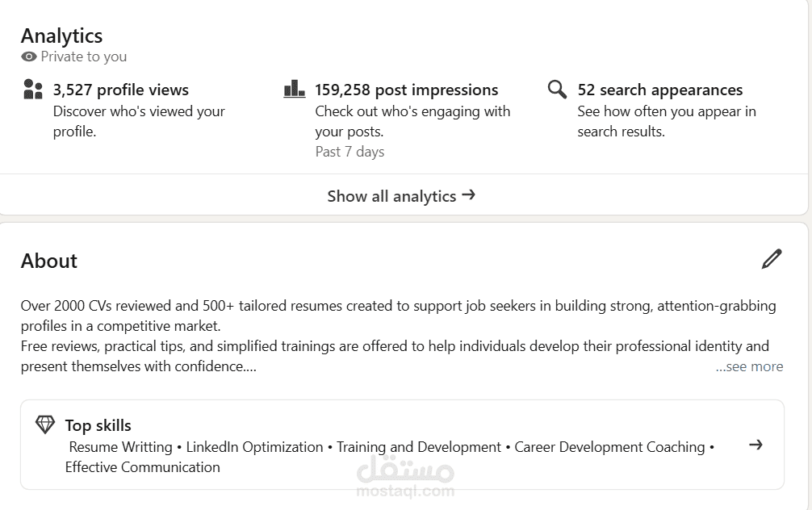Click Show all analytics
Screen dimensions: 812x510
pyautogui.click(x=391, y=196)
